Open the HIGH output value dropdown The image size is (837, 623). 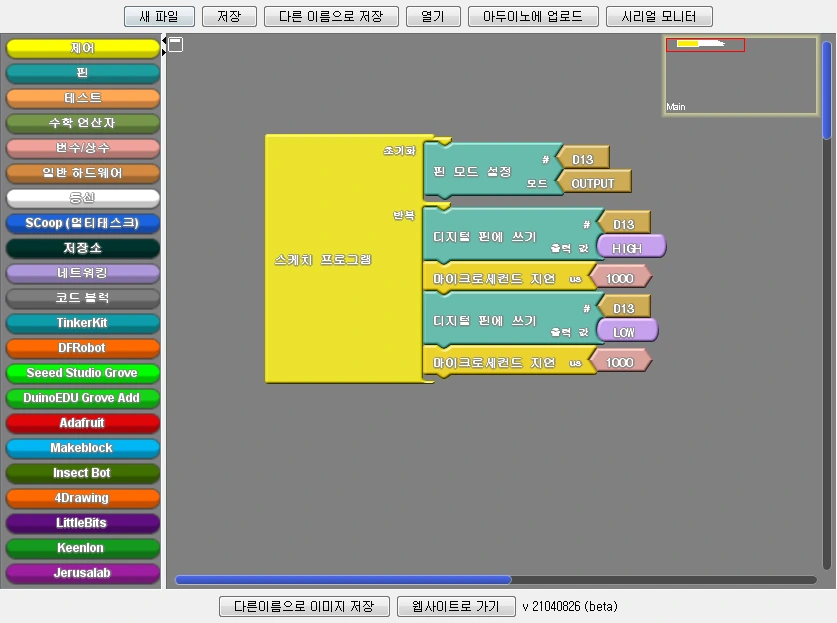point(629,246)
